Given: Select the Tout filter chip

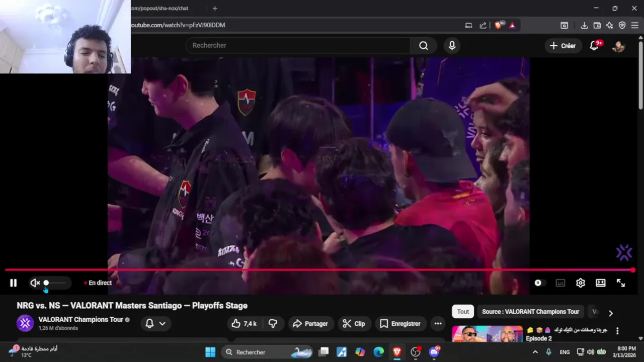Looking at the screenshot, I should click(463, 312).
